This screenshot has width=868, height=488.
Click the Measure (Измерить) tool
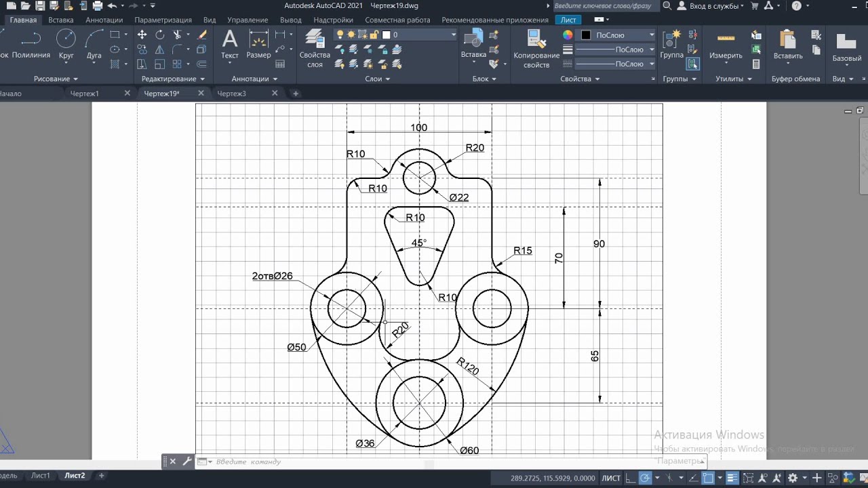pyautogui.click(x=726, y=43)
